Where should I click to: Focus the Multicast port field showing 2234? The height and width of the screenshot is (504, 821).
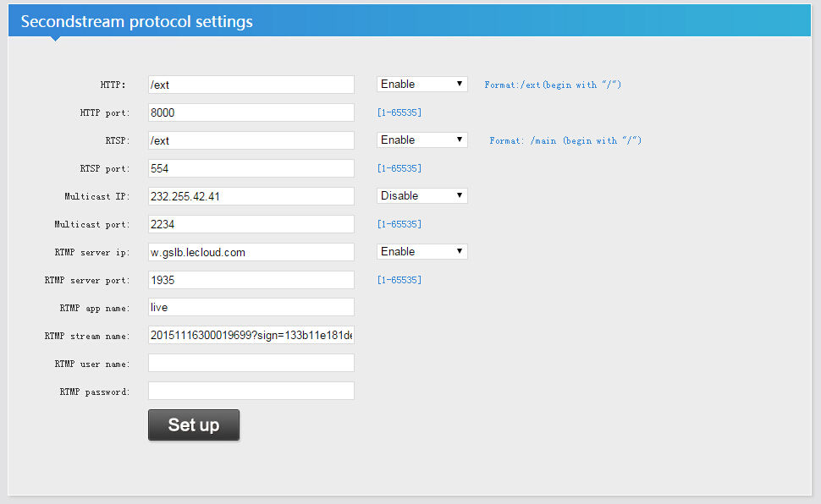point(251,224)
